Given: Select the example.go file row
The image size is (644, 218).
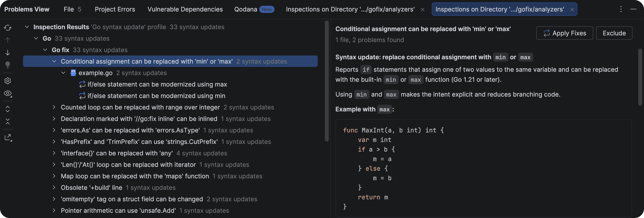Looking at the screenshot, I should (170, 73).
